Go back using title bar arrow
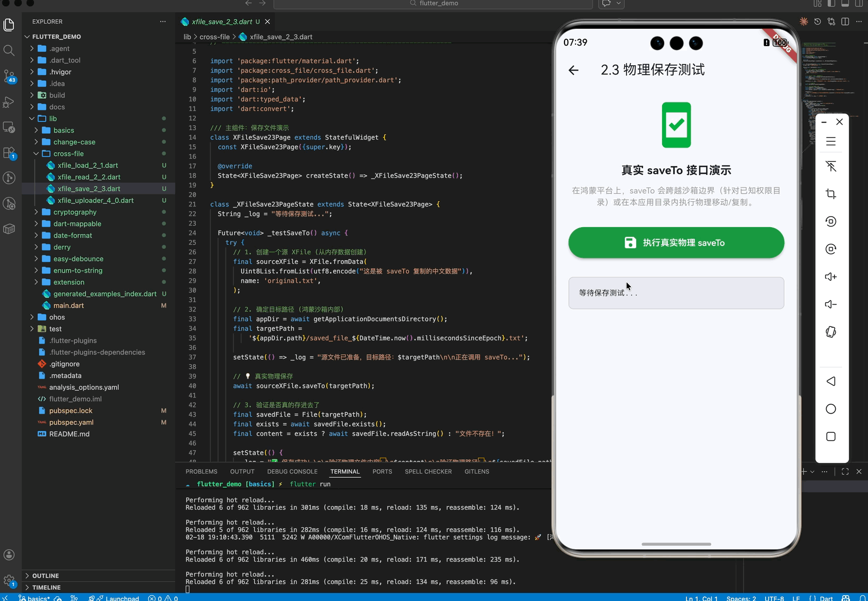The height and width of the screenshot is (601, 868). tap(248, 3)
